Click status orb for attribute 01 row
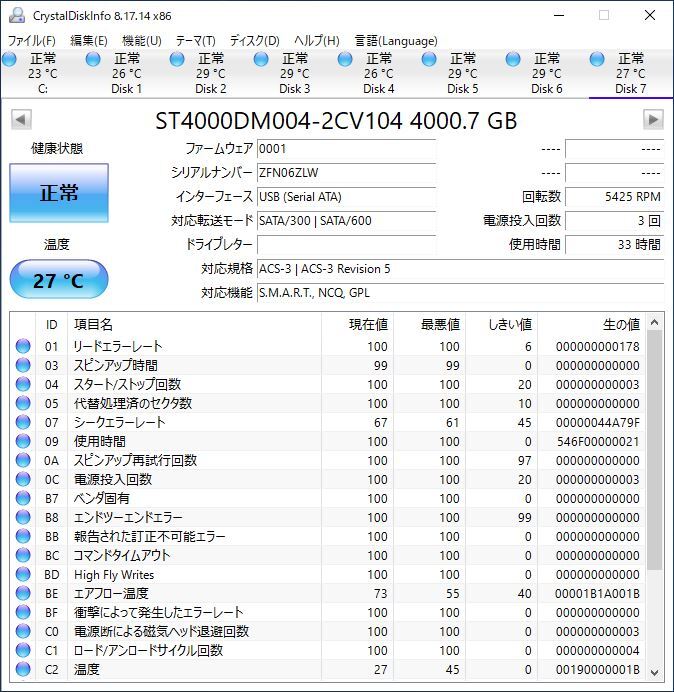The height and width of the screenshot is (692, 674). click(23, 346)
